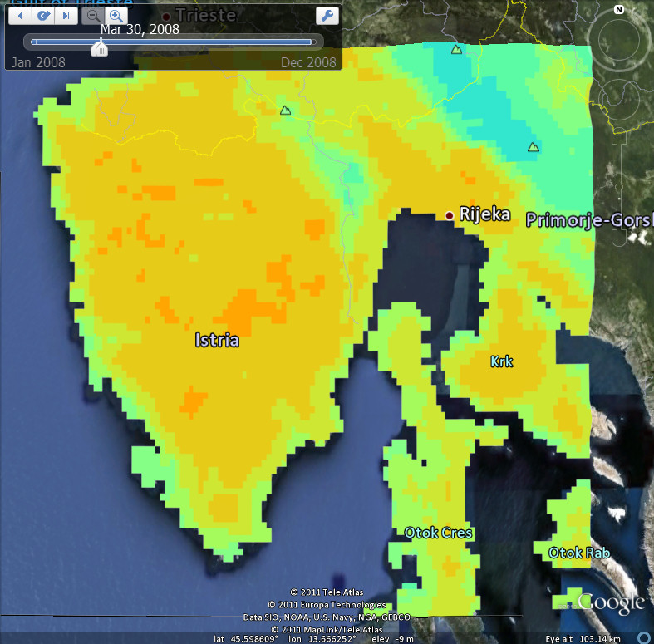This screenshot has height=644, width=654.
Task: Step time slider back to start
Action: point(20,16)
